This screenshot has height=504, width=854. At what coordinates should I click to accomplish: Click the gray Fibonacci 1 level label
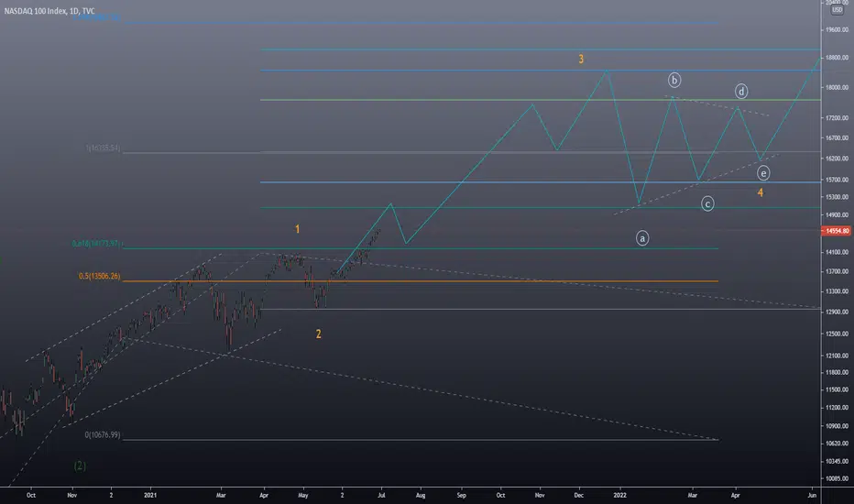[x=103, y=148]
